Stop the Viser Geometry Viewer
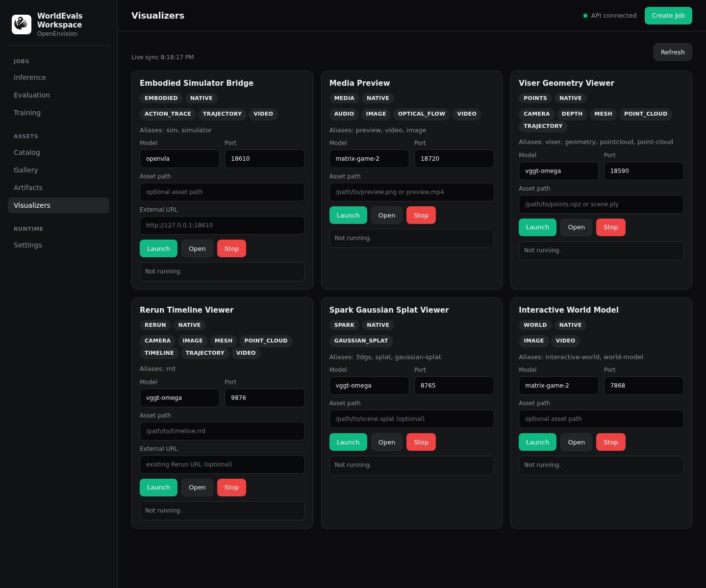 tap(611, 227)
